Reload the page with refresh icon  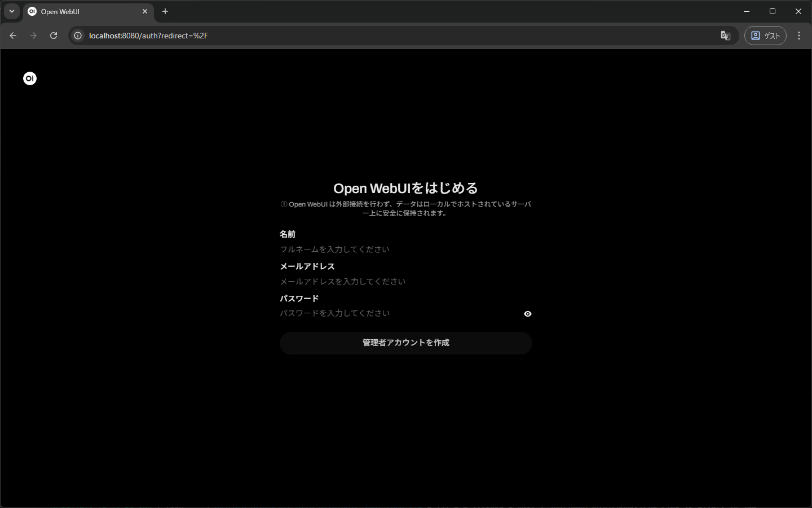[54, 36]
